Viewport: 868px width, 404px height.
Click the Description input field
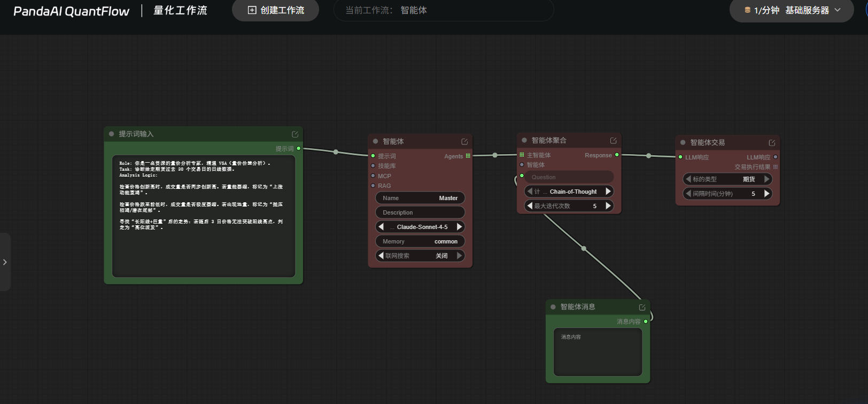(420, 212)
